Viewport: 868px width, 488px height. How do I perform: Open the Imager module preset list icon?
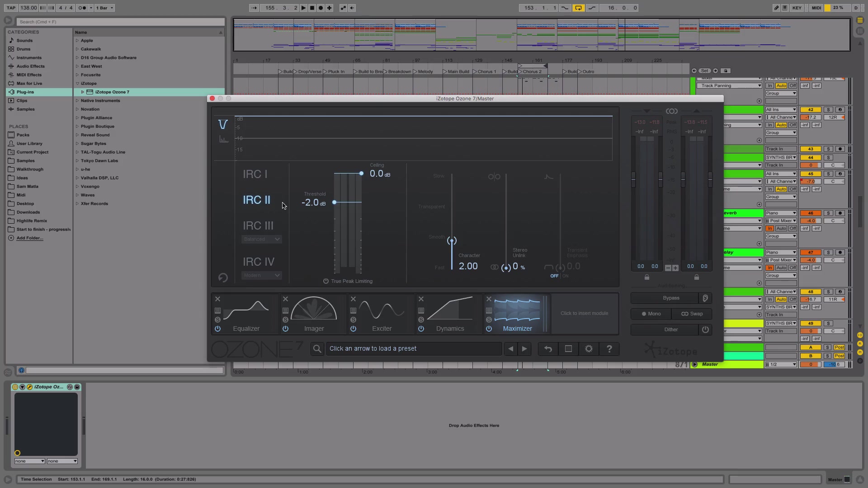(285, 311)
